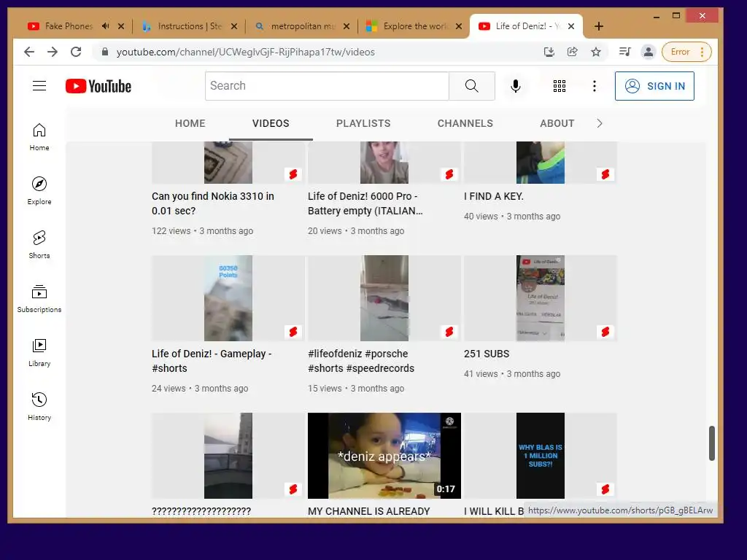Open Library in the sidebar
The image size is (747, 560).
pyautogui.click(x=39, y=352)
